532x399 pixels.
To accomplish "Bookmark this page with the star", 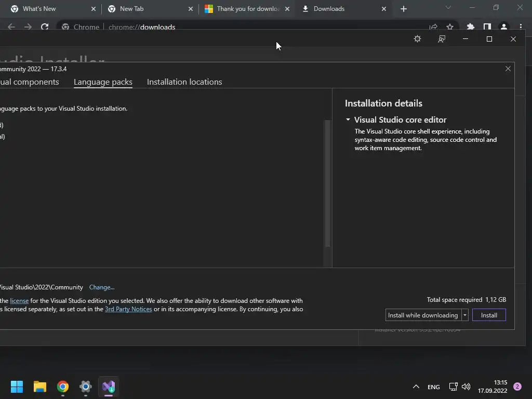I will 450,27.
